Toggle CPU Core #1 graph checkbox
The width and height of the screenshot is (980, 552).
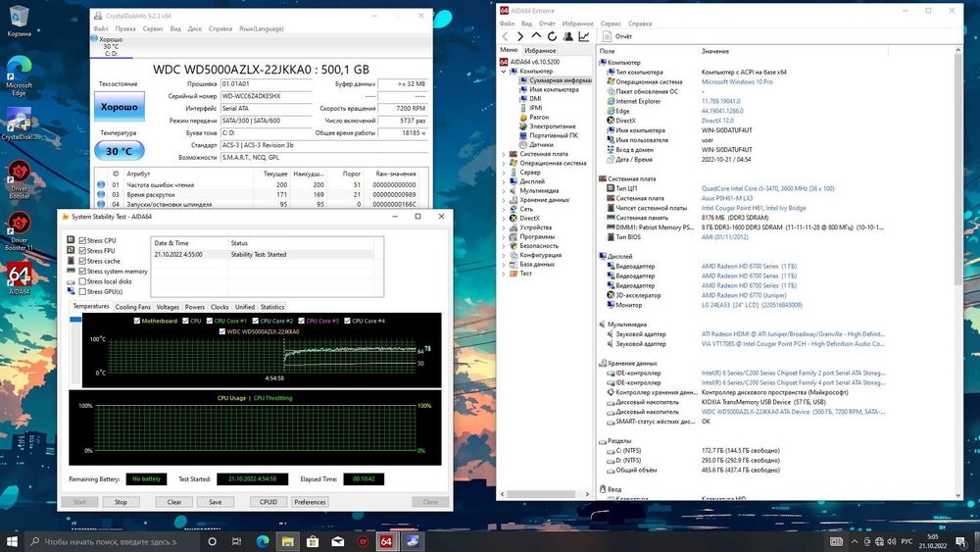(x=210, y=321)
